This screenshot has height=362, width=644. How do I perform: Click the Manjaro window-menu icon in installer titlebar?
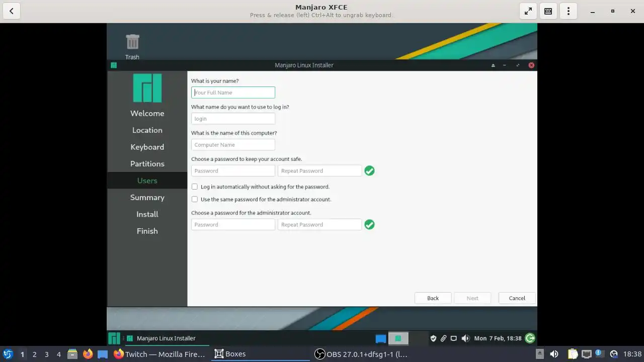114,65
